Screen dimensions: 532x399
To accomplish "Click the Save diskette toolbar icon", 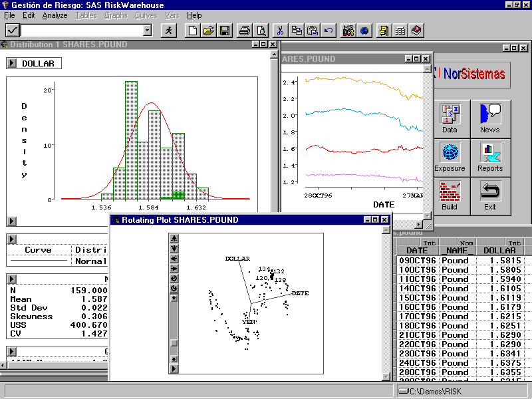I will tap(224, 31).
